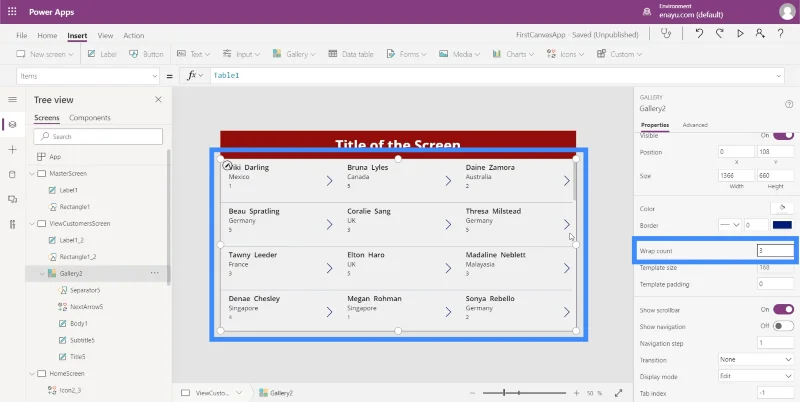Click the zoom slider at the bottom
This screenshot has height=402, width=800.
point(524,393)
